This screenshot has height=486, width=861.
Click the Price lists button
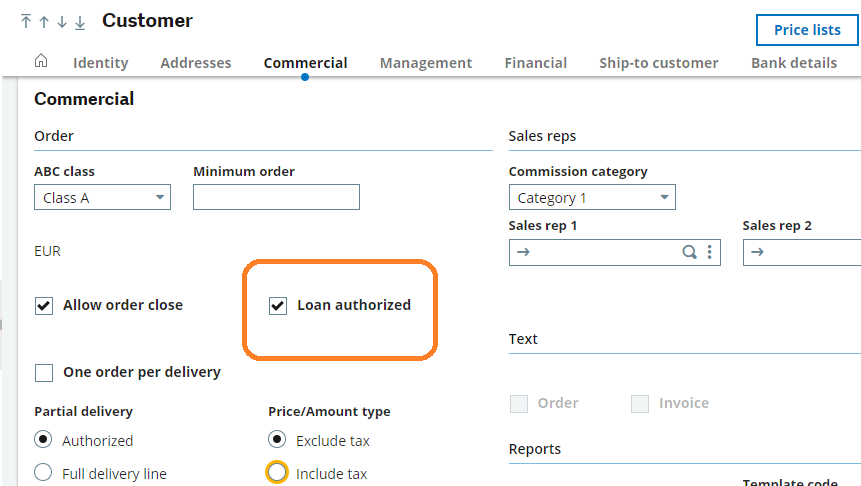coord(806,30)
